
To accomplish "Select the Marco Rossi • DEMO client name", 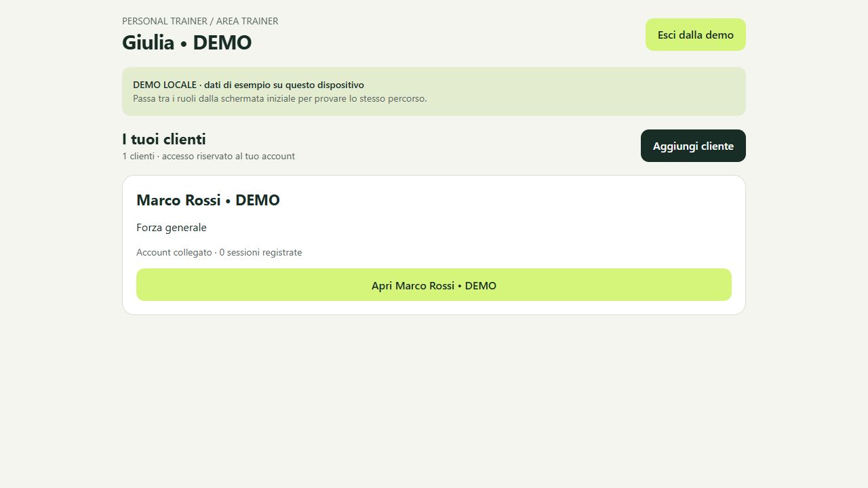I will pyautogui.click(x=208, y=200).
